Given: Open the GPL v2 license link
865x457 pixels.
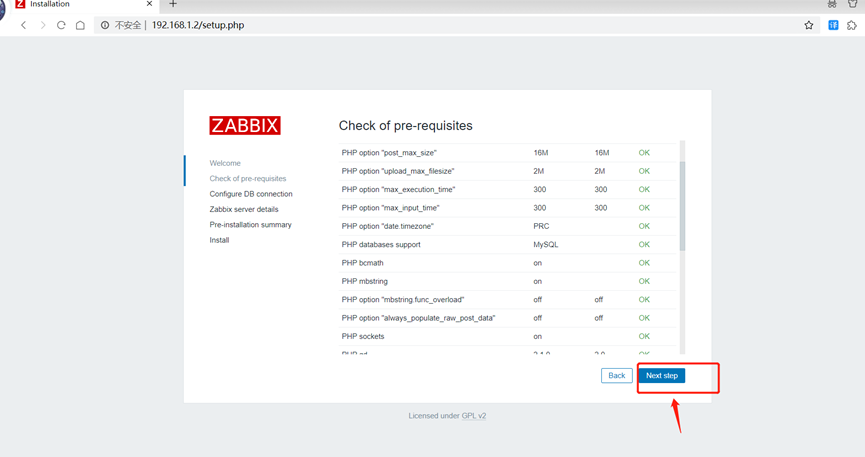Looking at the screenshot, I should point(474,416).
